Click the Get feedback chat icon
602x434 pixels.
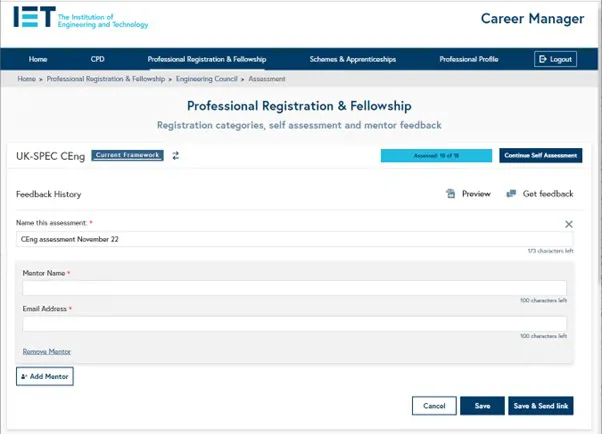tap(511, 194)
